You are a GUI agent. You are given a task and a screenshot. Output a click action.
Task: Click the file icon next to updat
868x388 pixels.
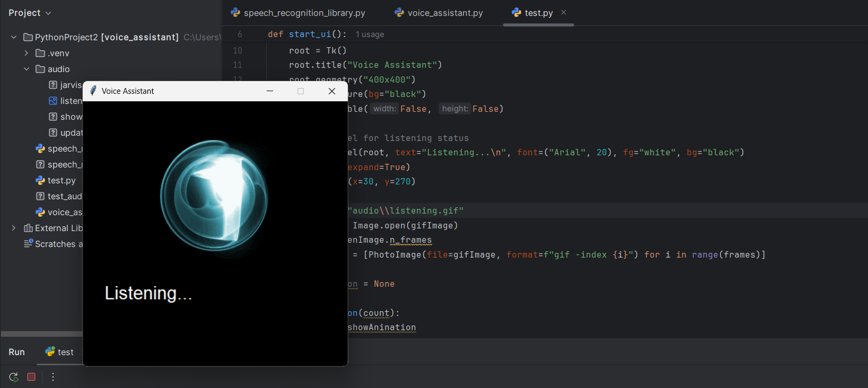click(x=53, y=133)
